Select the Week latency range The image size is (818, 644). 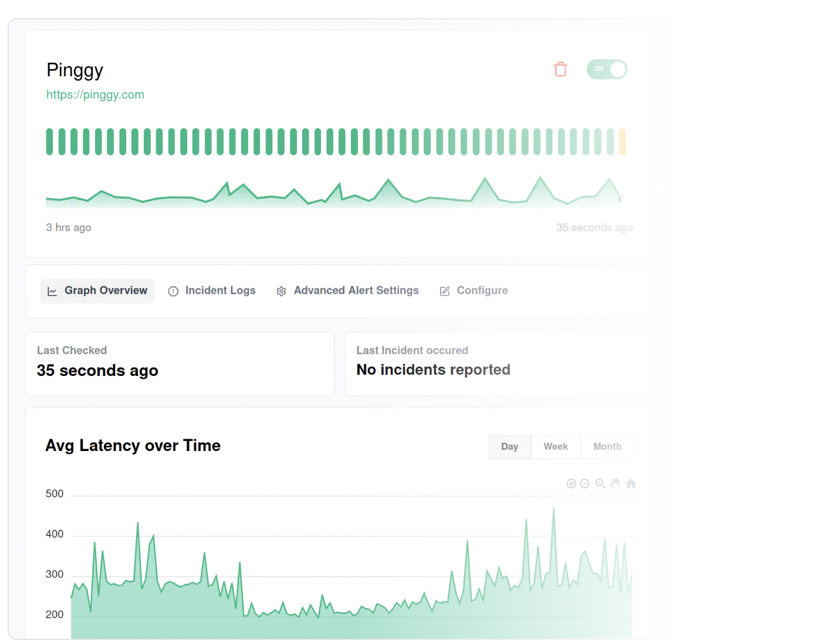(556, 447)
